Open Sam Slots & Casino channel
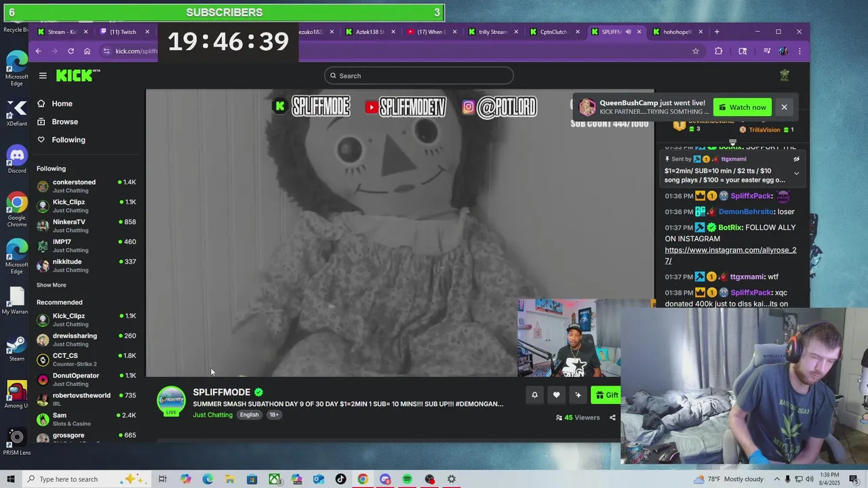 click(87, 419)
